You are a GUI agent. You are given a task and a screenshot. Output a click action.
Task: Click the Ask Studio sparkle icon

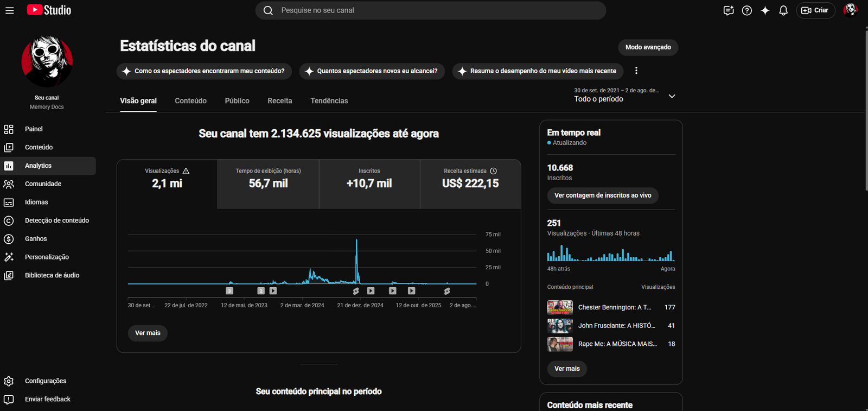pos(765,10)
